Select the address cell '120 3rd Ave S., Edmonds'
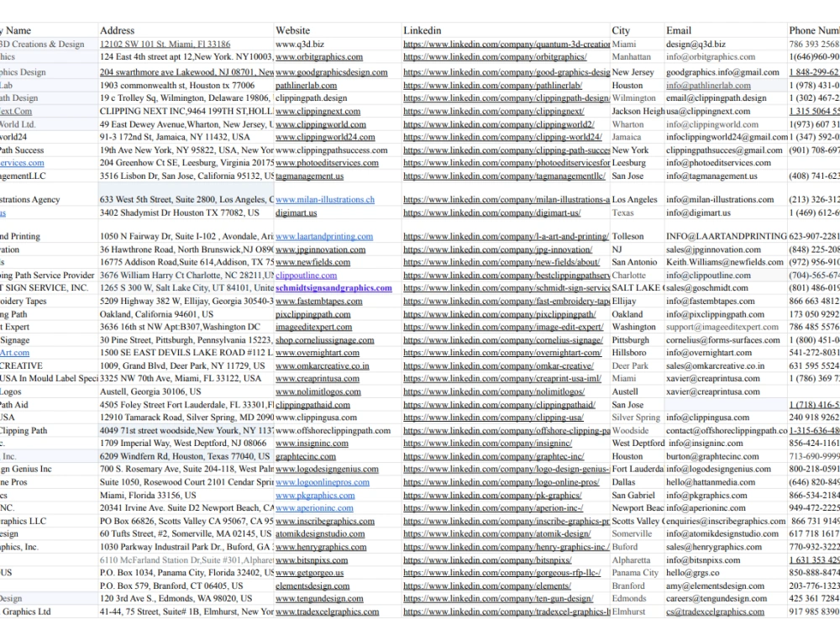Viewport: 840px width, 630px height. point(186,598)
